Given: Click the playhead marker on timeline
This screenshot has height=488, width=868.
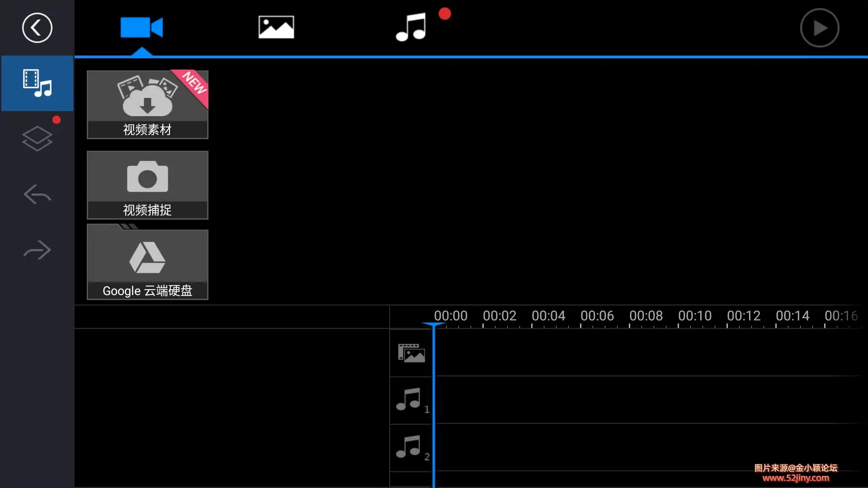Looking at the screenshot, I should (x=433, y=324).
